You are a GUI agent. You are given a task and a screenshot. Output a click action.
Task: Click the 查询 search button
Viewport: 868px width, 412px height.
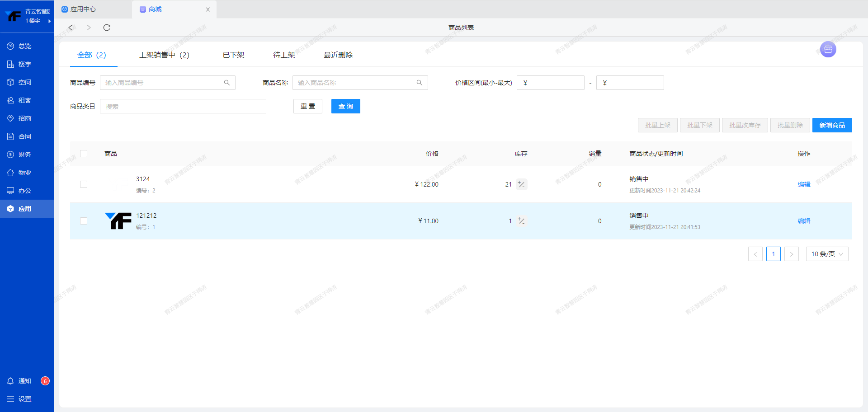click(x=345, y=106)
